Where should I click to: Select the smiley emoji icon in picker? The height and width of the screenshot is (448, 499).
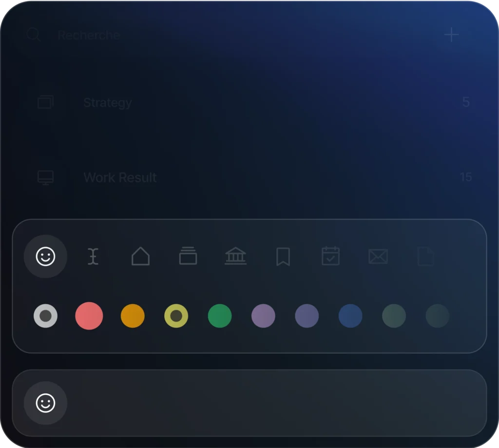(x=45, y=256)
